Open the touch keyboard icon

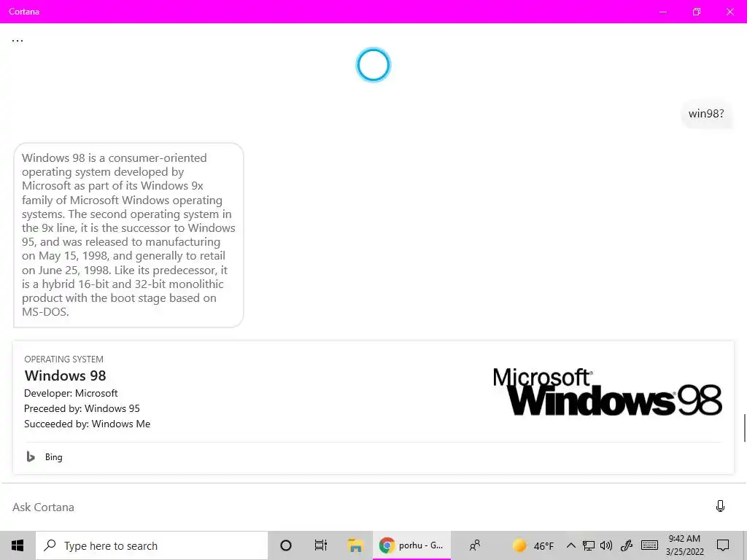click(649, 545)
